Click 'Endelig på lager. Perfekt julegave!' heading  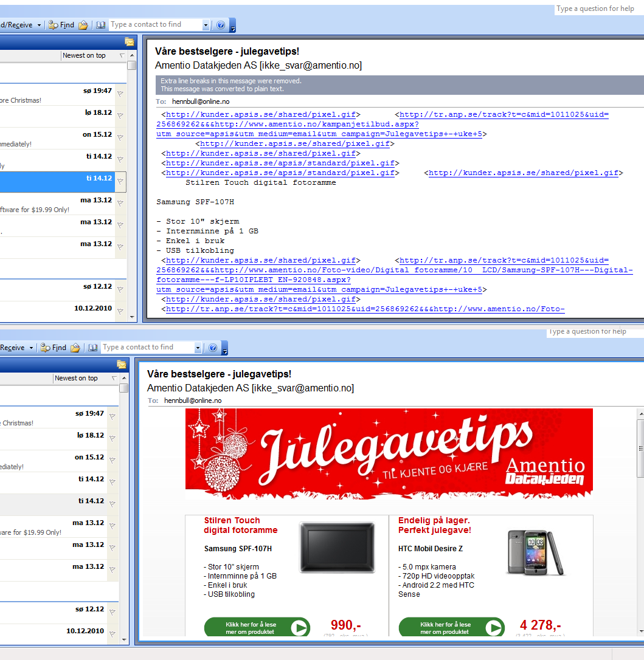click(x=435, y=525)
